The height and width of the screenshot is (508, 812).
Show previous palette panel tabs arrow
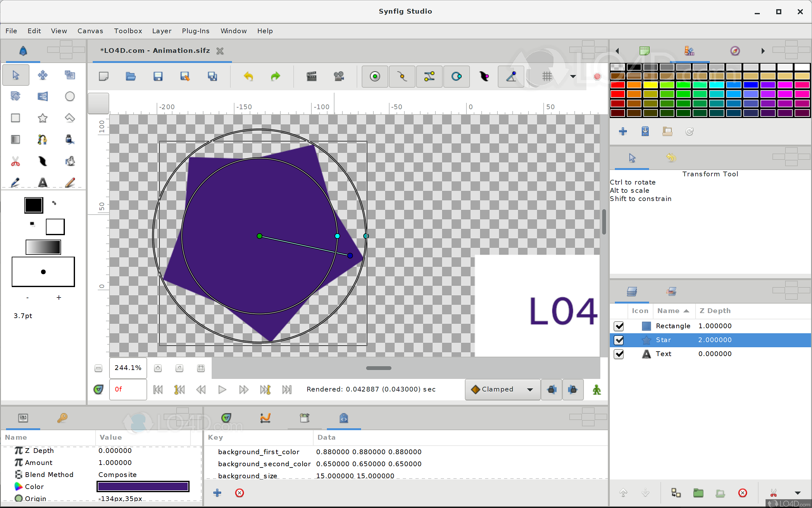pyautogui.click(x=617, y=51)
